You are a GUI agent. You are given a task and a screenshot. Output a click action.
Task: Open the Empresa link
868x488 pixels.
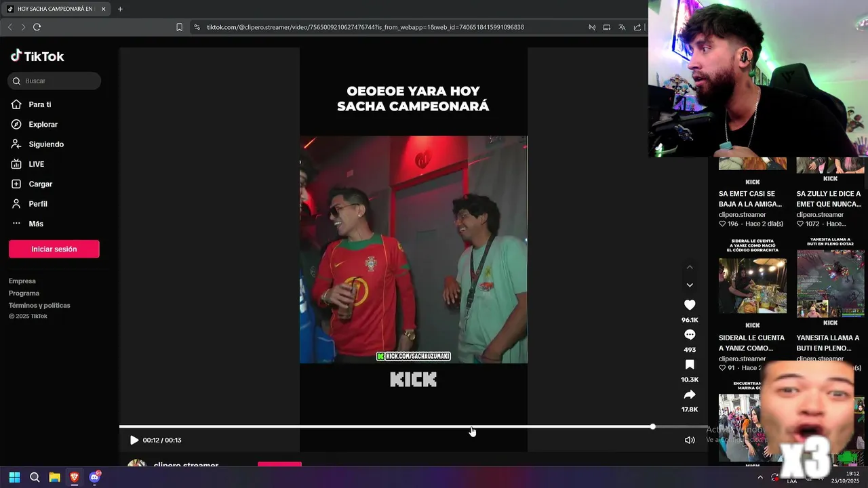(22, 281)
